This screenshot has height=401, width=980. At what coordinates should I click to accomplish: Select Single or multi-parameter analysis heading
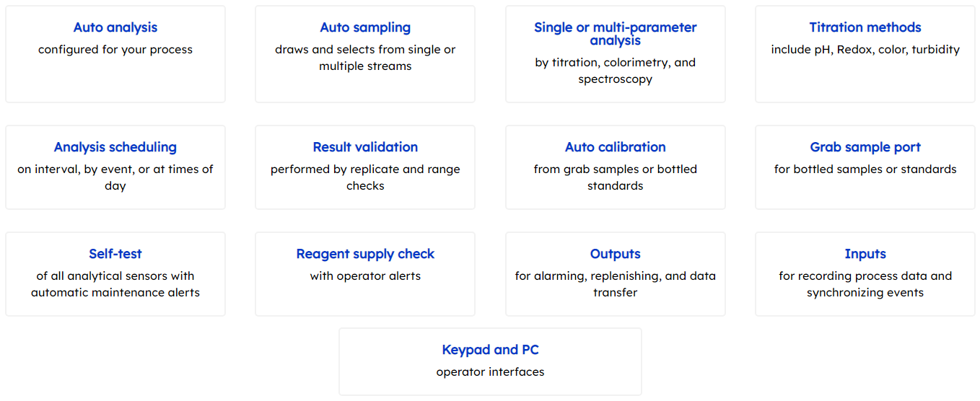coord(615,34)
